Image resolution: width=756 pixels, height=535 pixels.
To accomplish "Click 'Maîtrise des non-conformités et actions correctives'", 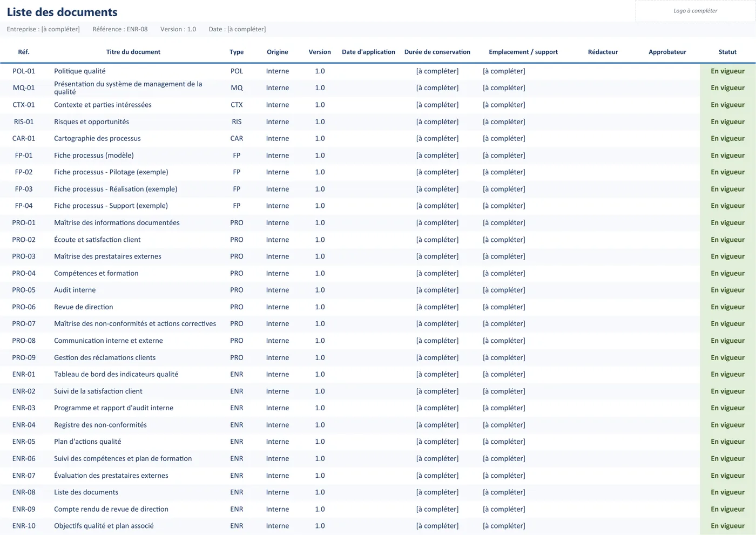I will [135, 324].
